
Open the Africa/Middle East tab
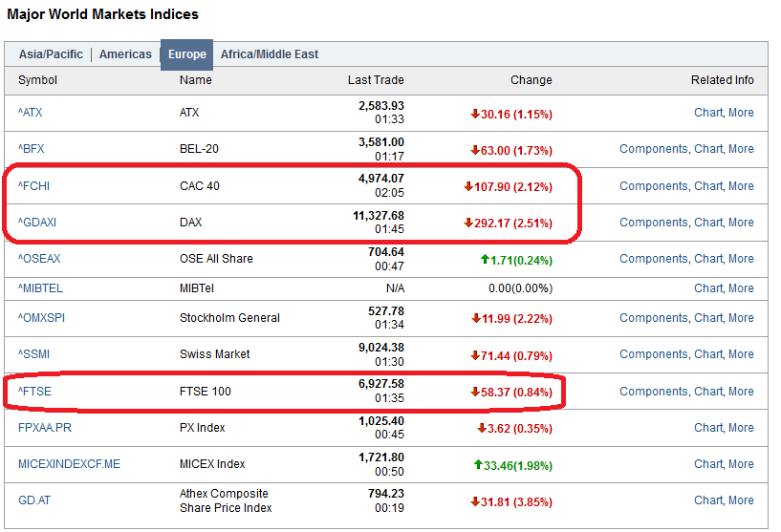coord(270,54)
